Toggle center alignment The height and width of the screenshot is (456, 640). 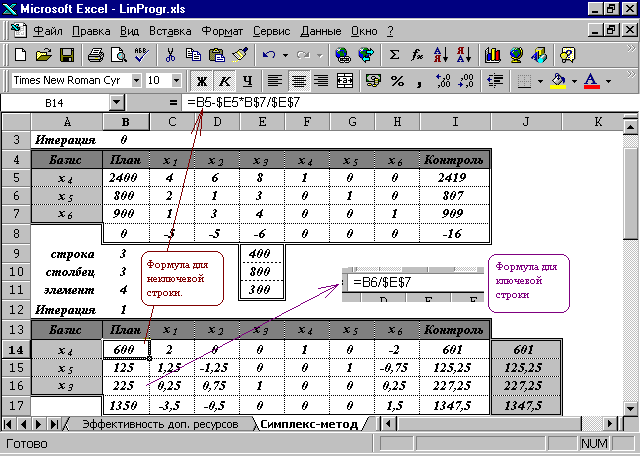click(x=298, y=80)
